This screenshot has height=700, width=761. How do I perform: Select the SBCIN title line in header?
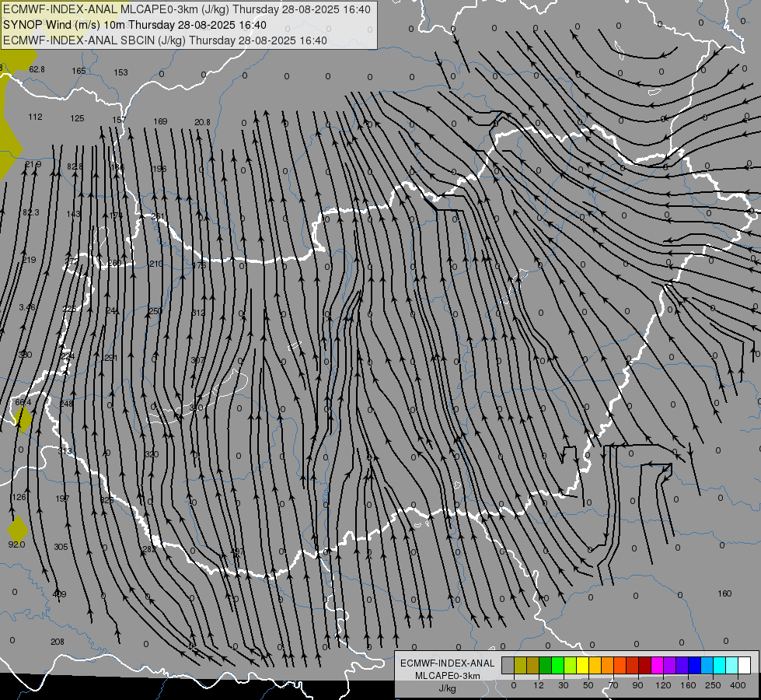(x=165, y=40)
